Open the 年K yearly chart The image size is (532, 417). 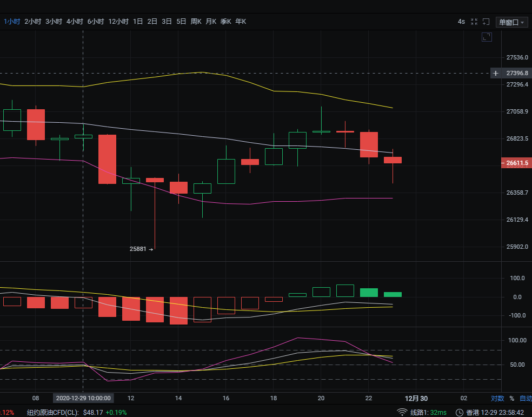pos(241,22)
